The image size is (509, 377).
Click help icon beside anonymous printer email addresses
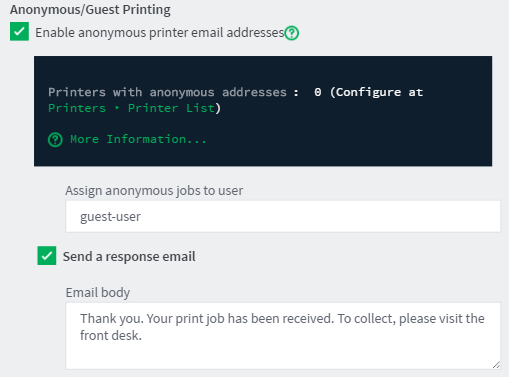coord(292,33)
